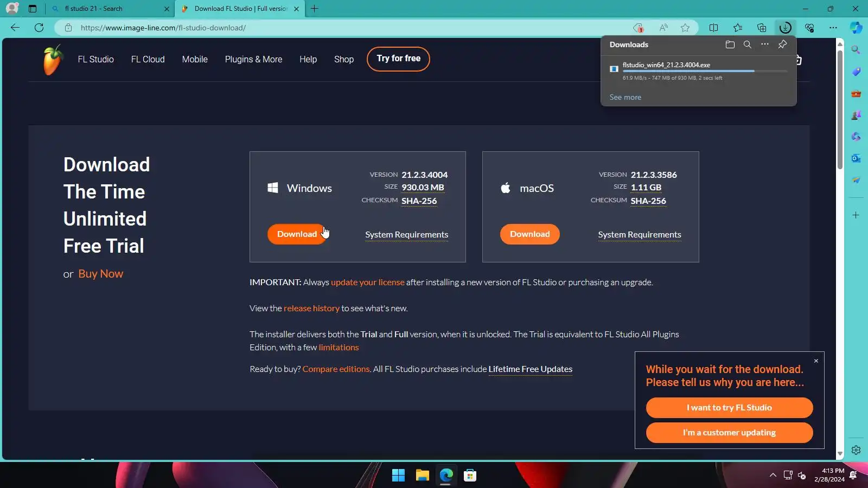This screenshot has width=868, height=488.
Task: Click the Windows SHA-256 checksum link
Action: [x=419, y=201]
